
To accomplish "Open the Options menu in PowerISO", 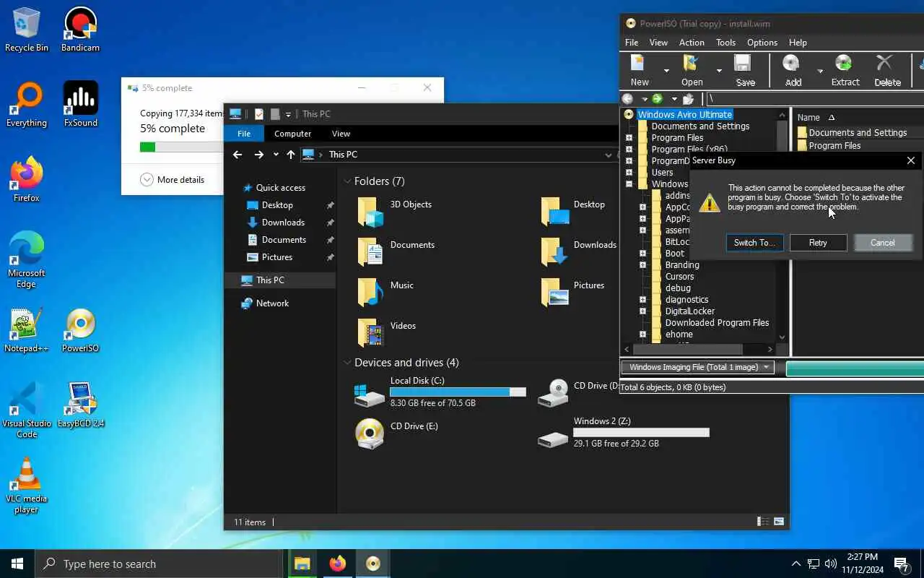I will 762,43.
